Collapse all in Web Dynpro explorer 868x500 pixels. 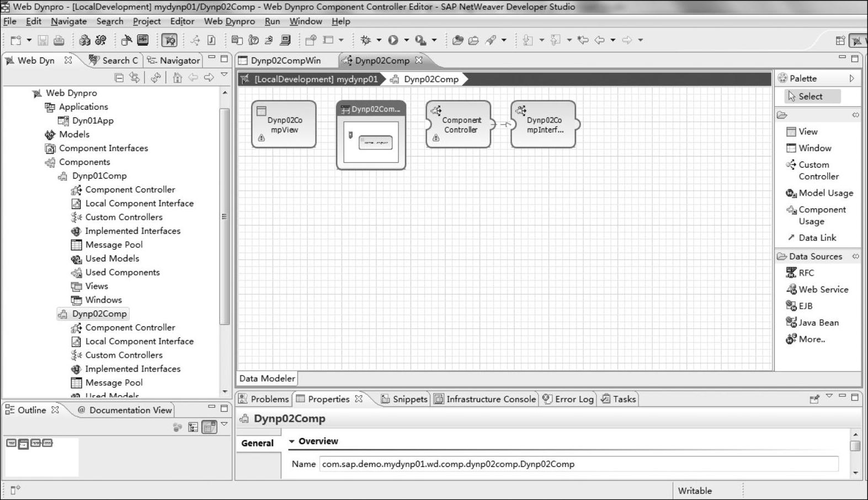(119, 78)
